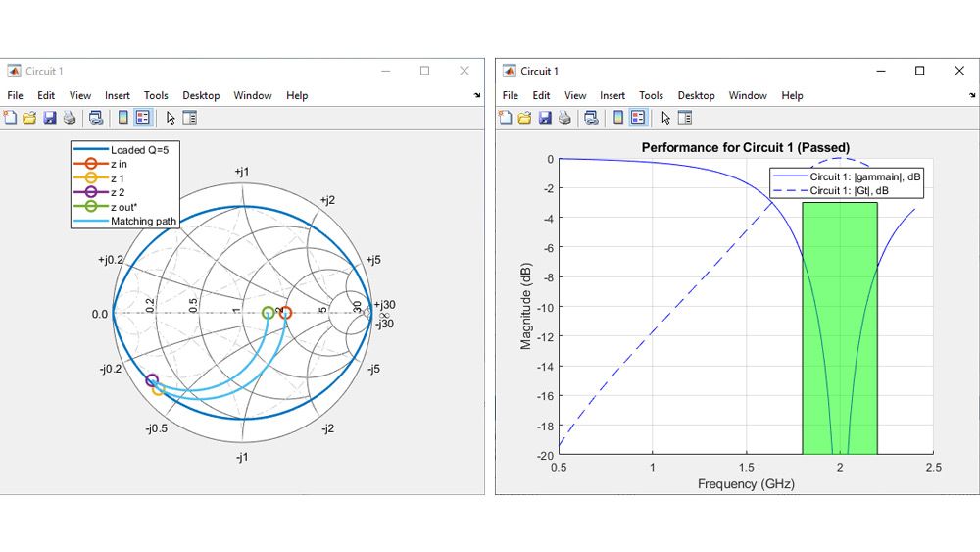The width and height of the screenshot is (980, 552).
Task: Click Open File icon in right window
Action: click(x=524, y=118)
